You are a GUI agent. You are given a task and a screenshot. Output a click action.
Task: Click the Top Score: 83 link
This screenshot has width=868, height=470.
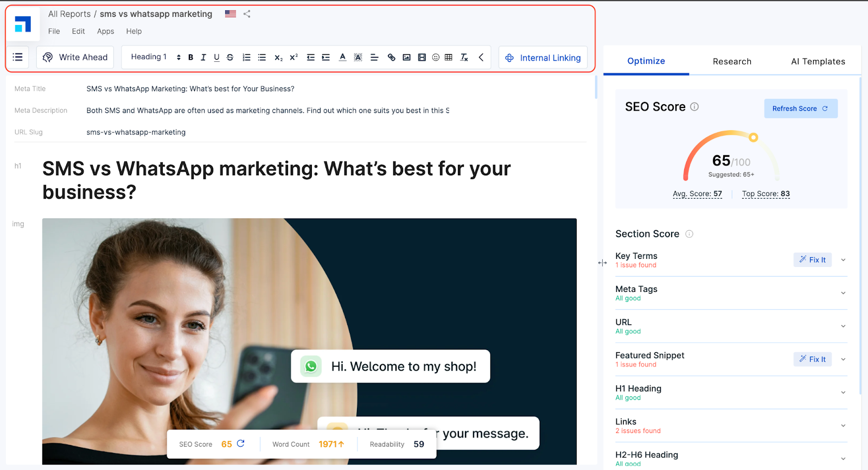766,194
